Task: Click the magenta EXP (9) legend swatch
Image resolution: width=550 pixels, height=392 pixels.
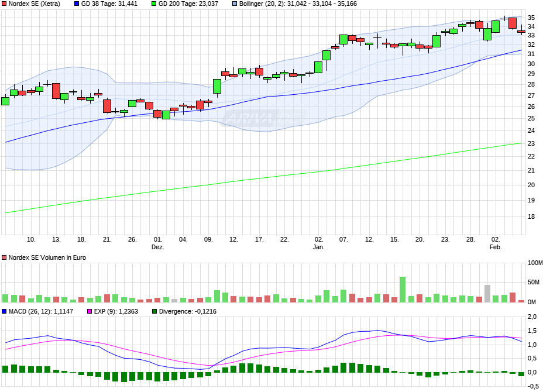Action: 90,311
